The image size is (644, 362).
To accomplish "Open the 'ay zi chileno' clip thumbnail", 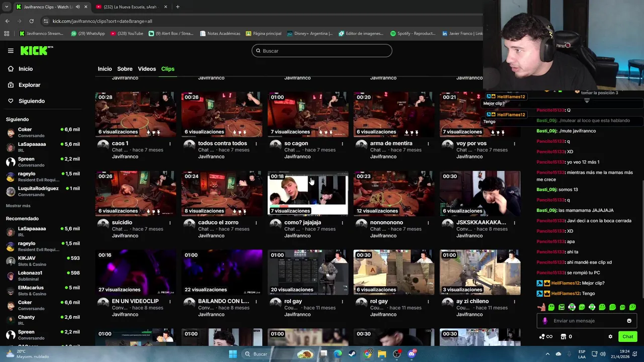I will [x=480, y=272].
